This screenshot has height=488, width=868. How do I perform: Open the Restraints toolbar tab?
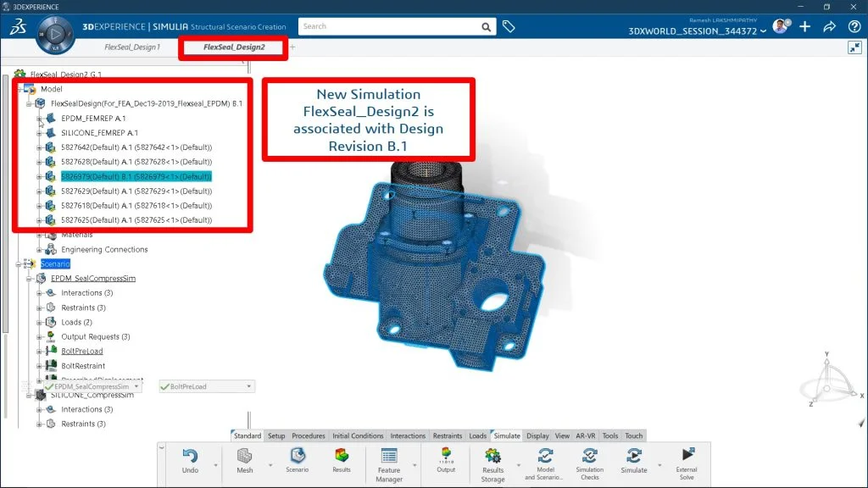(x=448, y=436)
